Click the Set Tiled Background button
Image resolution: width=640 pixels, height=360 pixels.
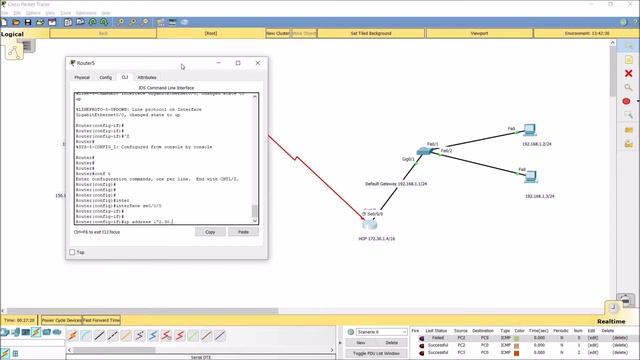(371, 33)
